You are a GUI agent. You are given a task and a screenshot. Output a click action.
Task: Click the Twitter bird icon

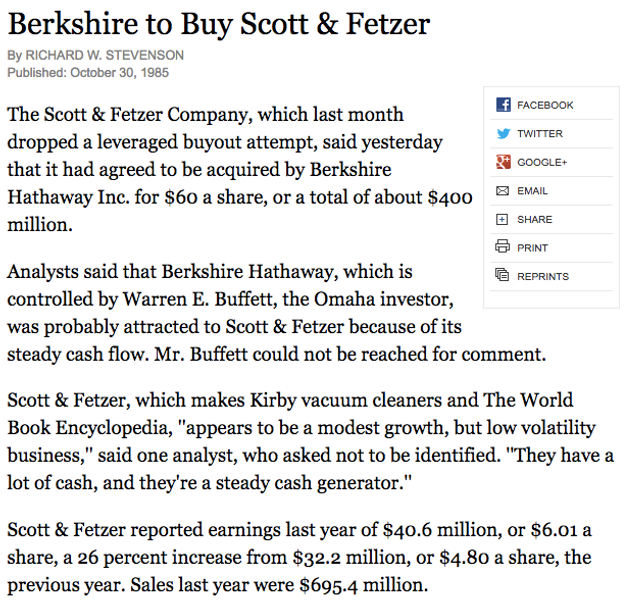click(503, 133)
